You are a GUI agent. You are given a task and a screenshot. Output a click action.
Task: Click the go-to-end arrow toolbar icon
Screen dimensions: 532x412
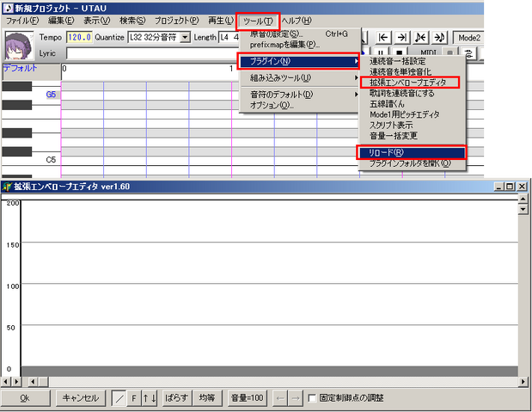402,38
